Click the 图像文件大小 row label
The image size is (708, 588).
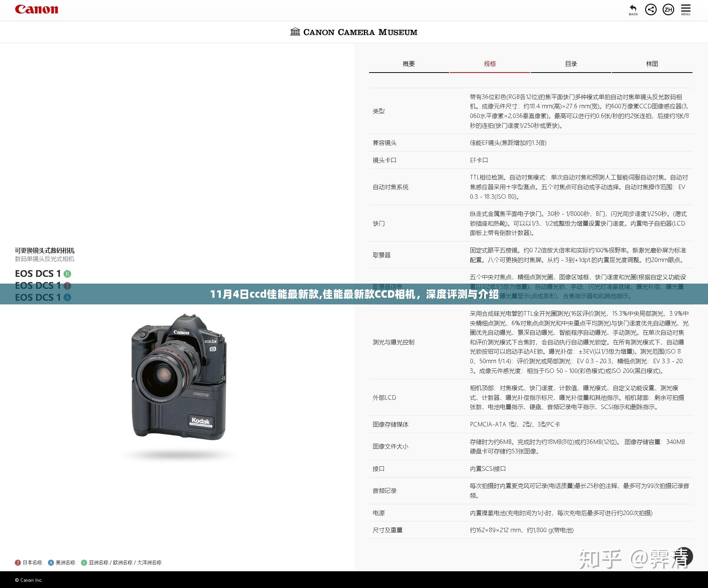coord(391,446)
